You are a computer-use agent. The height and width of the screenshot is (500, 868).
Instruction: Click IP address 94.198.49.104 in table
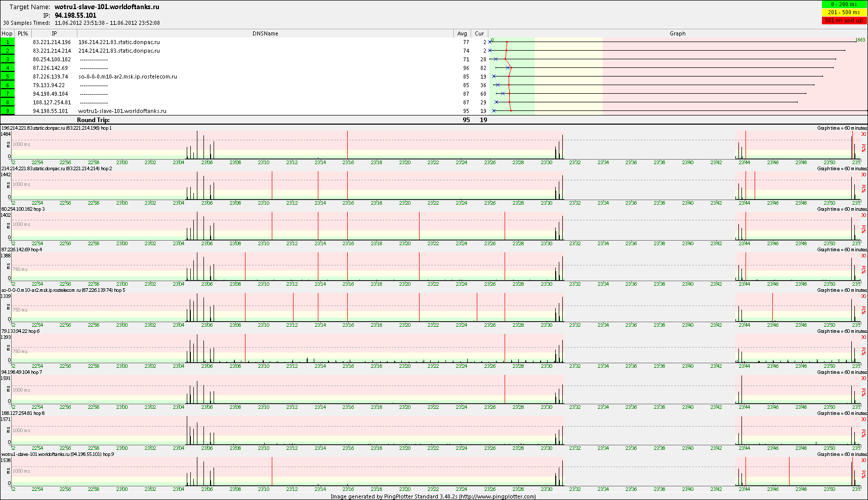(x=50, y=94)
